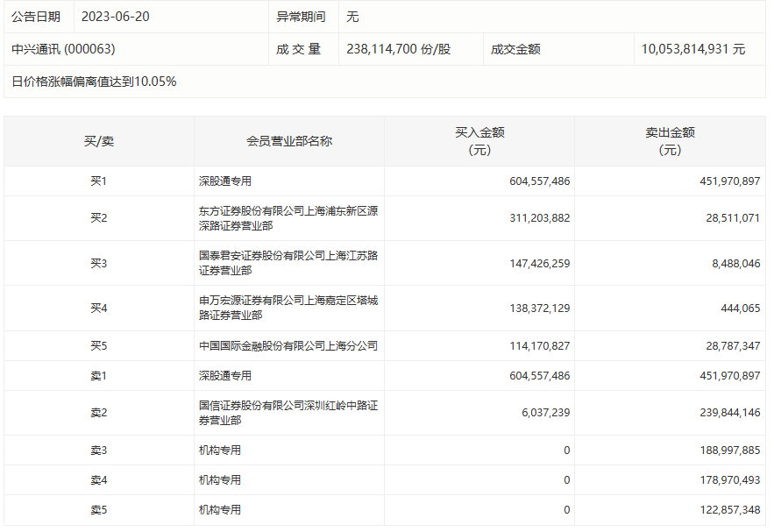Select the 卖1 深股通专用 row
Viewport: 774px width, 532px height.
pos(385,376)
